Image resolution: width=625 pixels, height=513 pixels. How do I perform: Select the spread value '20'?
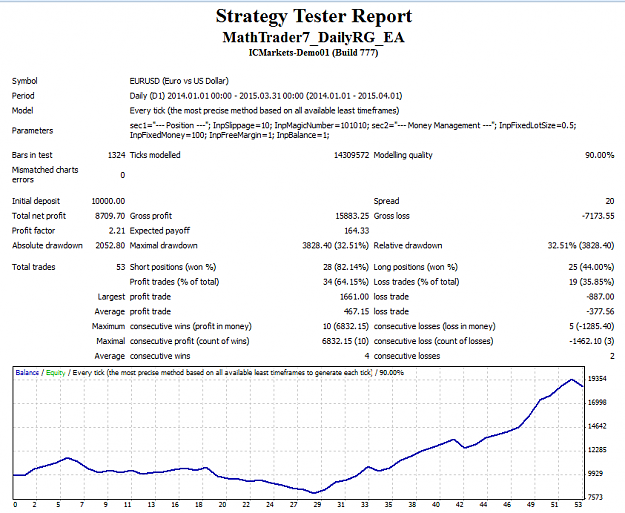610,201
